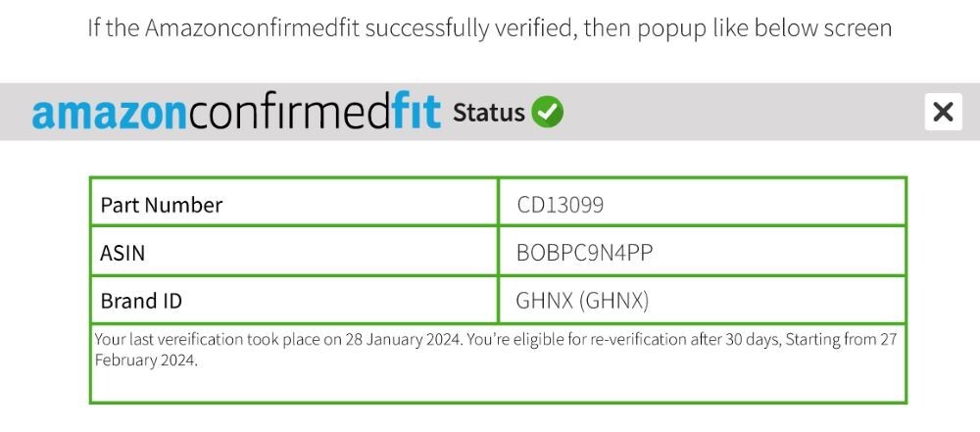Click the part number value CD13099
The width and height of the screenshot is (980, 432).
point(561,205)
